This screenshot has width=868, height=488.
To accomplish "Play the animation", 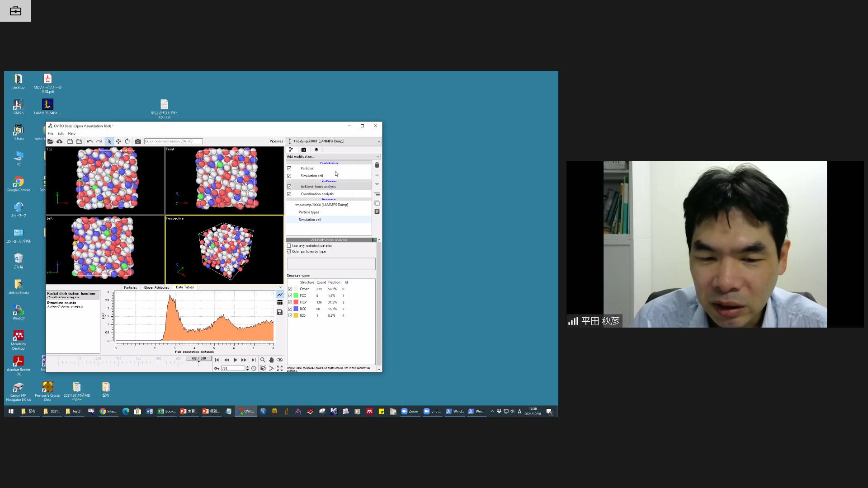I will 236,360.
